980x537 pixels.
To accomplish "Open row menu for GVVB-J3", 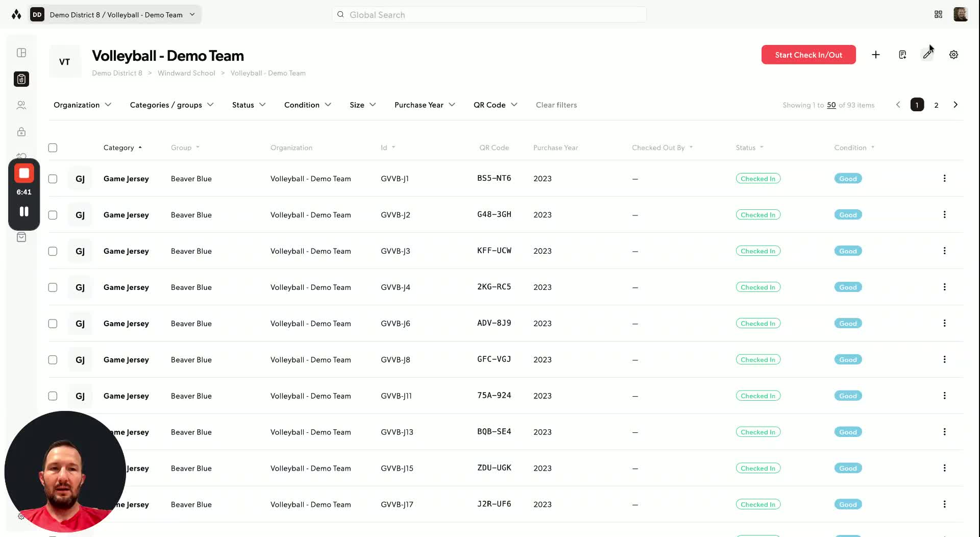I will [944, 251].
